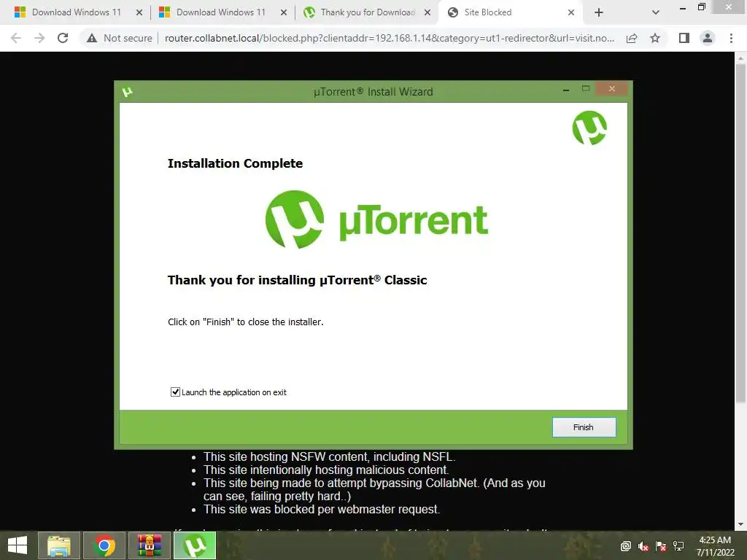Click 'Installation Complete' heading text
Screen dimensions: 747x560
point(236,163)
